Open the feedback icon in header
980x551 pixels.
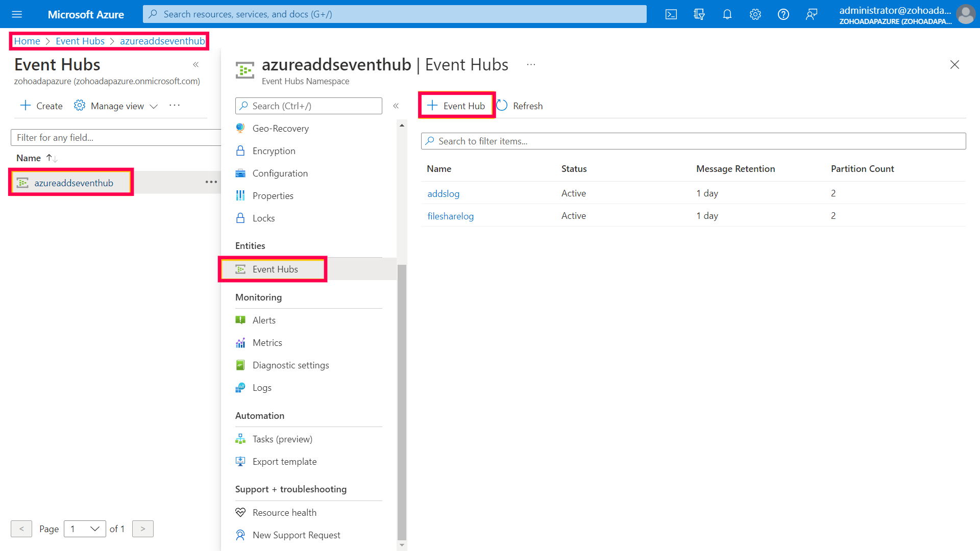812,14
